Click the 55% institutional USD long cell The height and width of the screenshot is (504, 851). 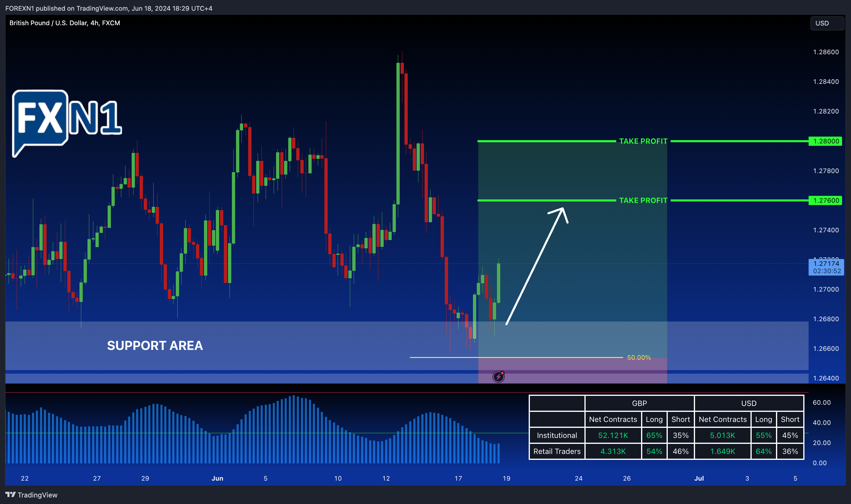[x=764, y=435]
